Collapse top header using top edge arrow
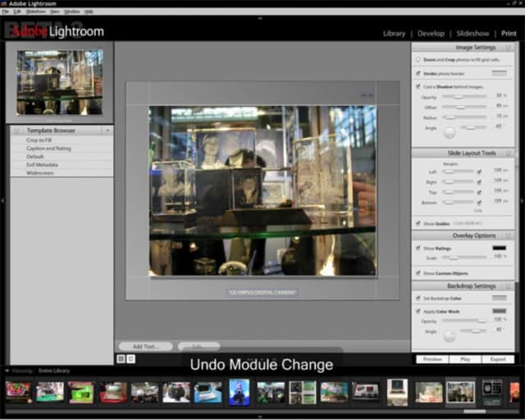Screen dimensions: 525x420 click(260, 18)
